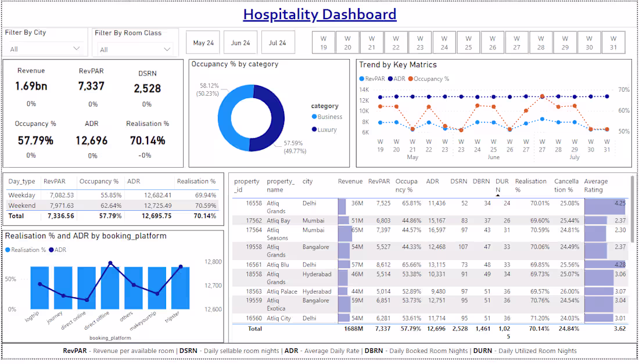Select the W 25 week filter

pos(468,42)
